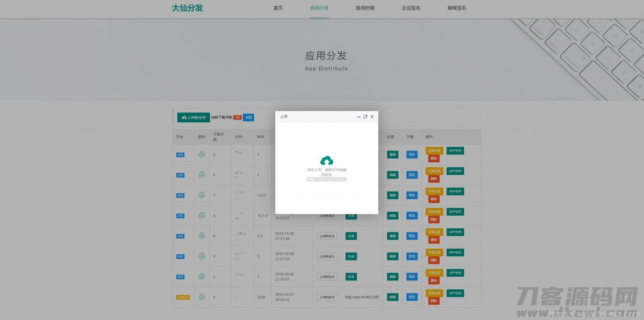Image resolution: width=644 pixels, height=320 pixels.
Task: Go to the 首页 nav tab
Action: [278, 8]
